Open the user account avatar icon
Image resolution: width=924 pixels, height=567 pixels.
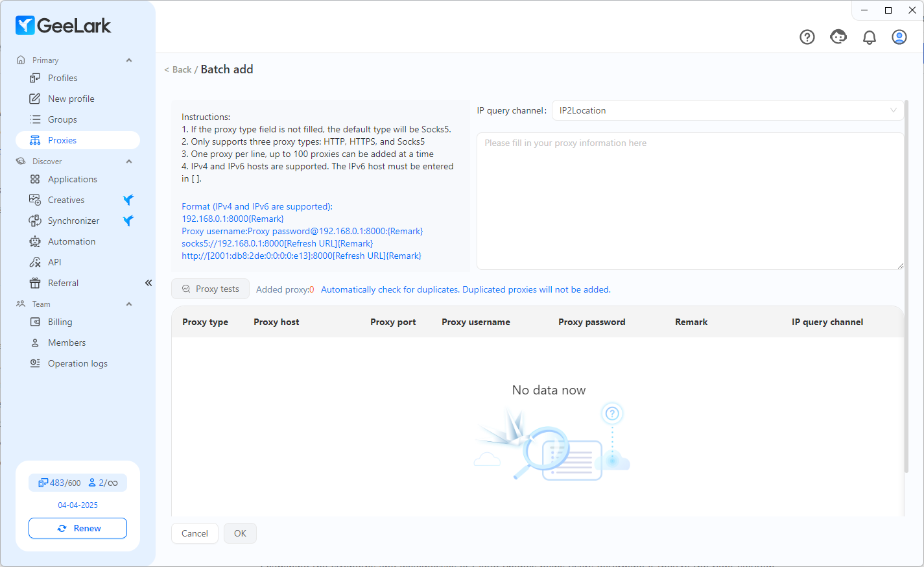coord(899,37)
